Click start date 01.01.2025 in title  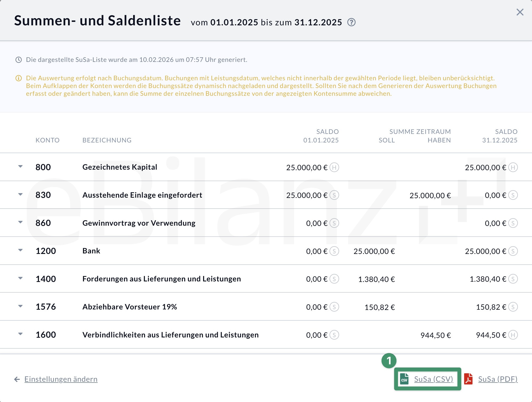click(x=234, y=22)
